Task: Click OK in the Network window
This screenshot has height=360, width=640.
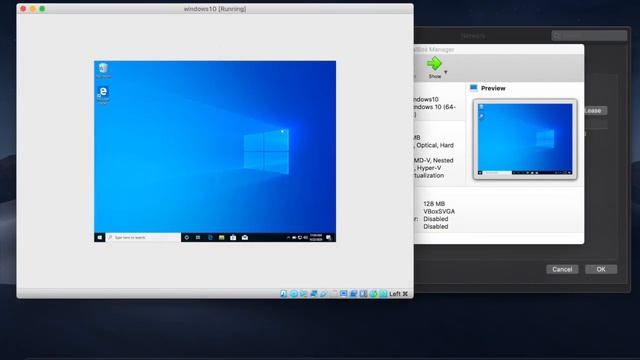Action: (x=601, y=269)
